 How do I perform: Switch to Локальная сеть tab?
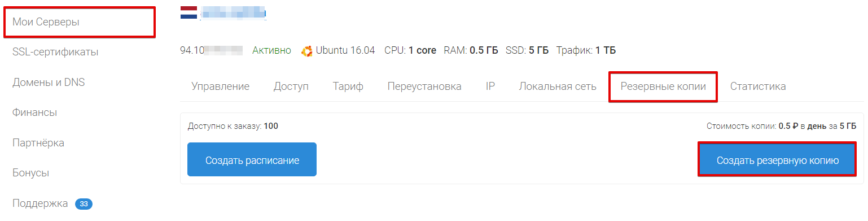[558, 86]
